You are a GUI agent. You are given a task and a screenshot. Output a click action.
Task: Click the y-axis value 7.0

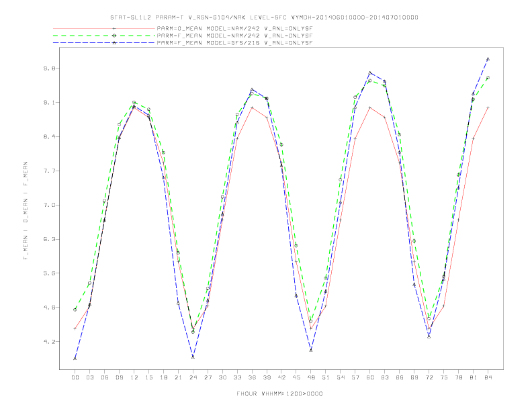(x=49, y=205)
